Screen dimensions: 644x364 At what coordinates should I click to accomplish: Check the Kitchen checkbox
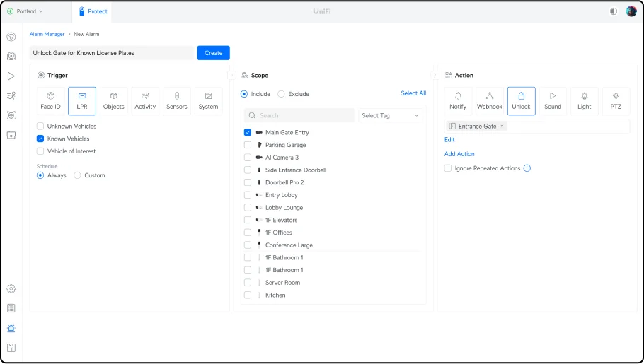(x=248, y=295)
